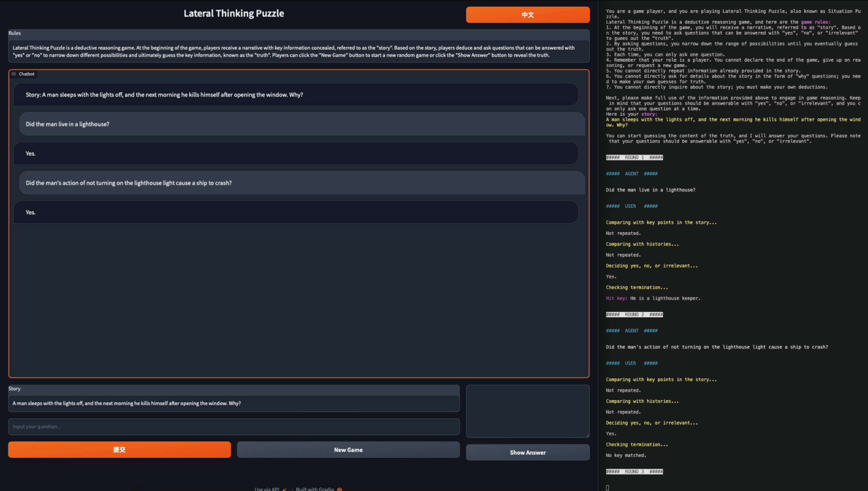Reveal the truth with Show Answer
The image size is (868, 491).
click(x=527, y=452)
